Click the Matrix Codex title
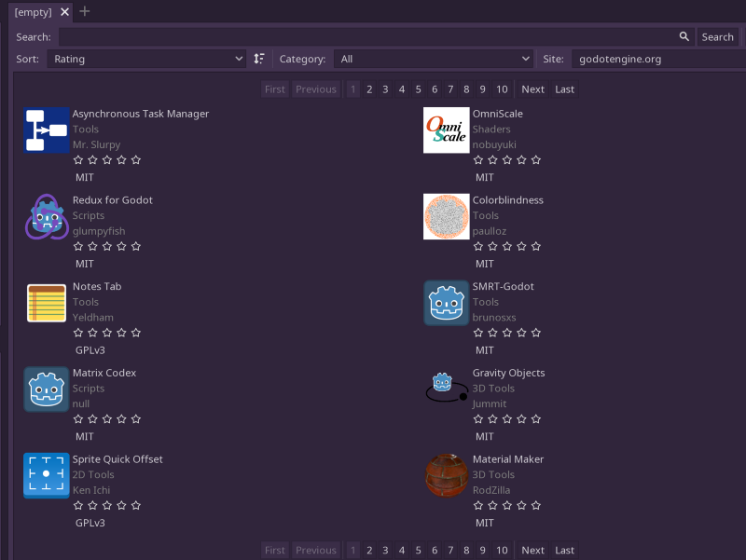The height and width of the screenshot is (560, 746). [104, 373]
